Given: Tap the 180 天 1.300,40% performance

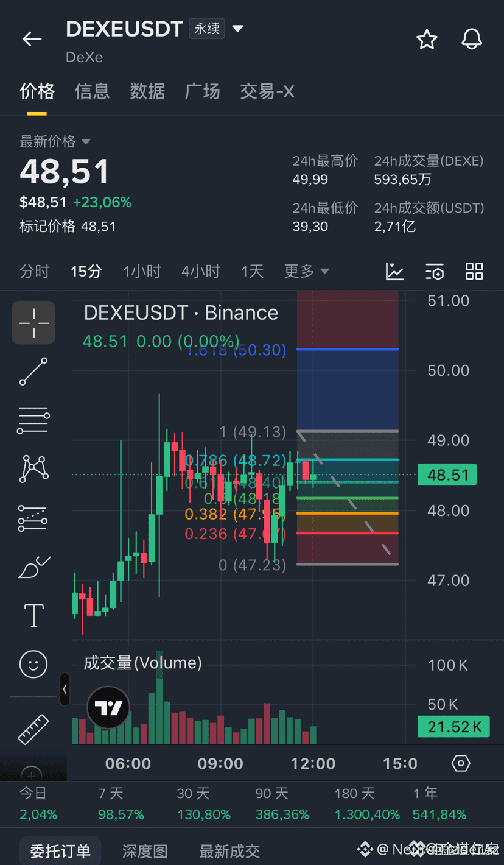Looking at the screenshot, I should click(x=367, y=804).
